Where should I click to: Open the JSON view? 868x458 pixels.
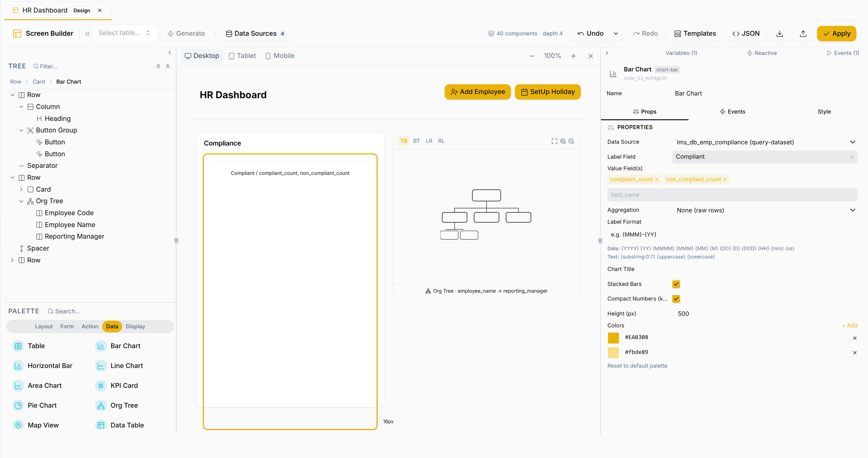[746, 34]
